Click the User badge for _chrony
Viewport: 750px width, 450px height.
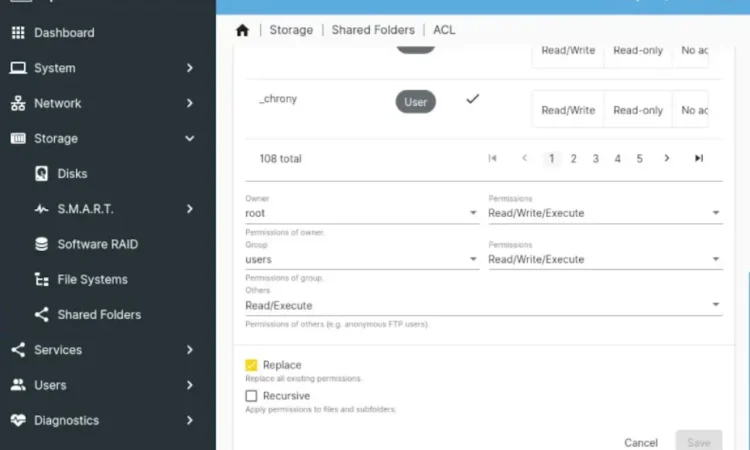click(x=416, y=102)
